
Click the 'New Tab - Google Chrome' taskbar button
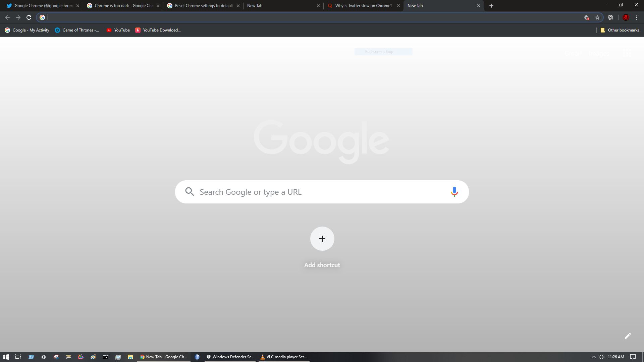[164, 357]
